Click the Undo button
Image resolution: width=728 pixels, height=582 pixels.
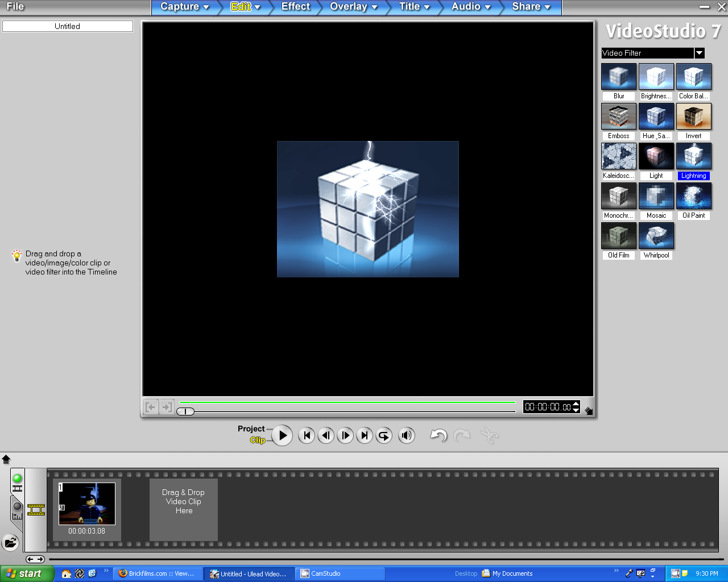point(437,435)
